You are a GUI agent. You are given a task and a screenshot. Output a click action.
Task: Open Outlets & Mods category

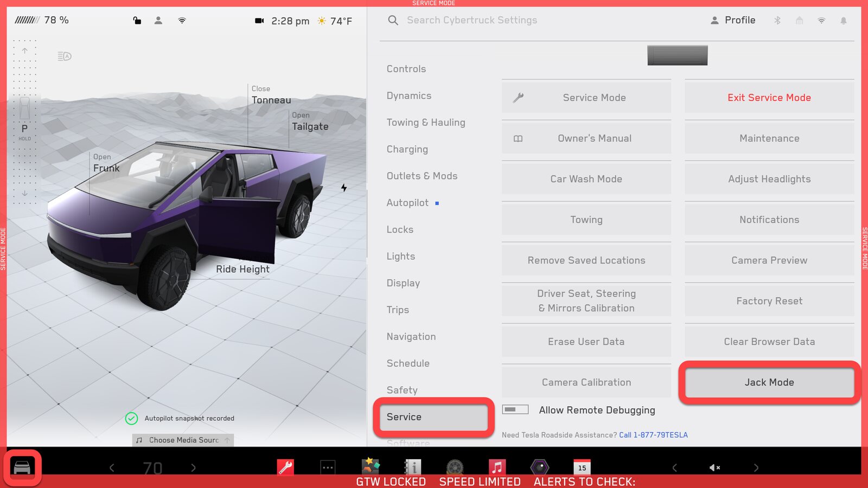tap(422, 176)
